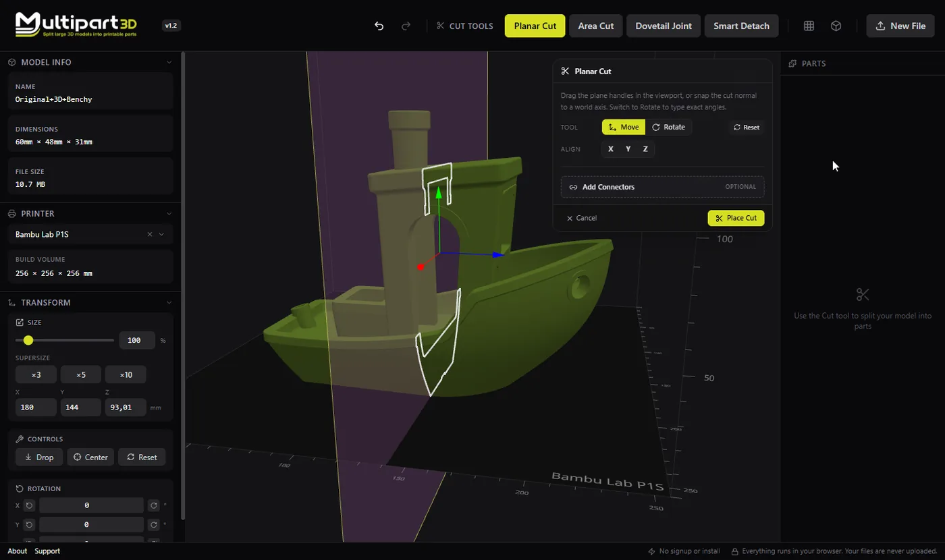Open the About link
945x560 pixels.
tap(18, 551)
